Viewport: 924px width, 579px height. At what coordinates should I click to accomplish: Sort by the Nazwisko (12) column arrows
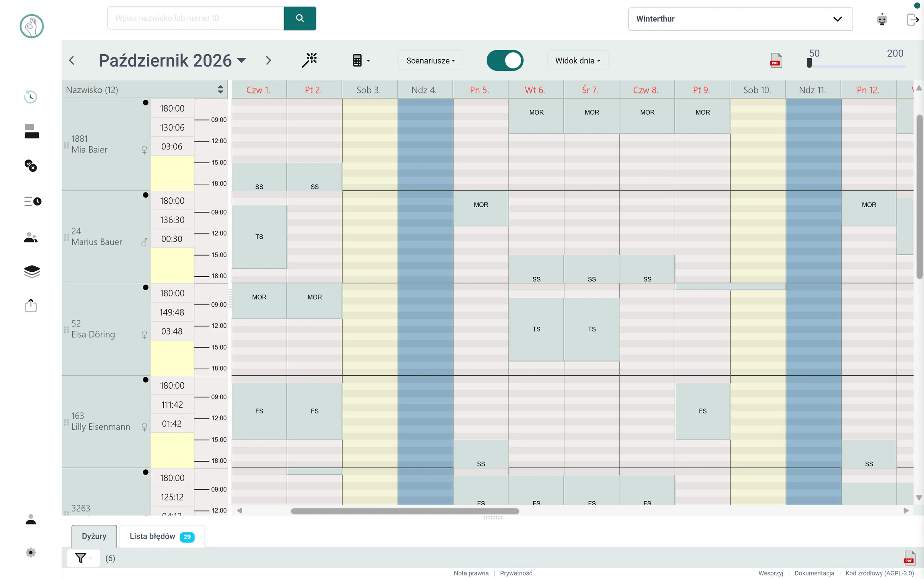(220, 90)
